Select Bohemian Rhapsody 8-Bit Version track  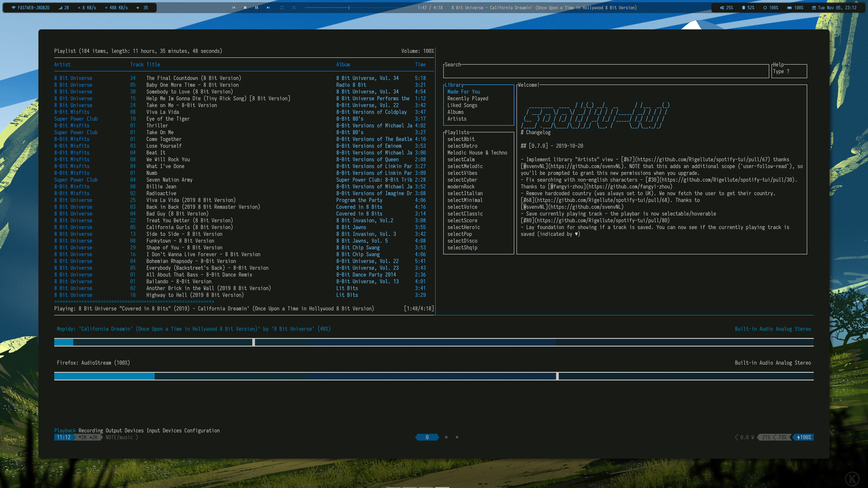coord(191,261)
